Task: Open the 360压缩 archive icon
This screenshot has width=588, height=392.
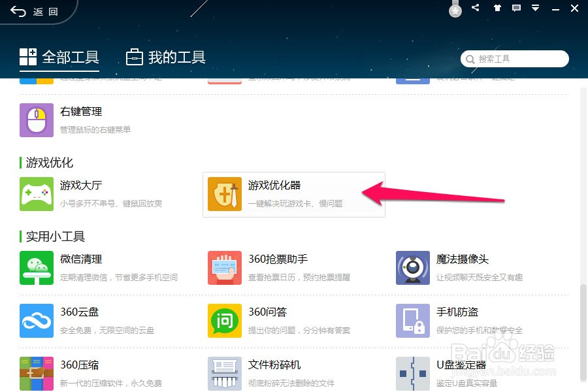Action: pyautogui.click(x=37, y=374)
